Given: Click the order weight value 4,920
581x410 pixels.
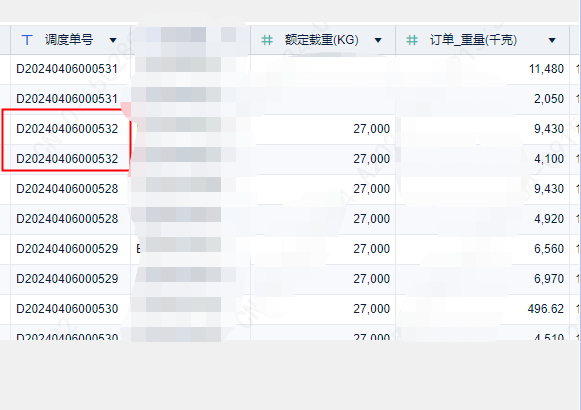Looking at the screenshot, I should coord(549,219).
